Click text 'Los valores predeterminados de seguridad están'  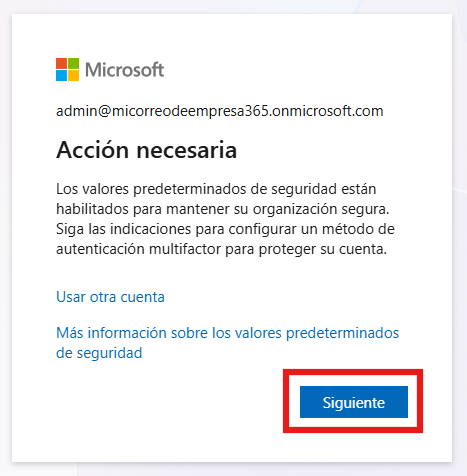pos(216,189)
